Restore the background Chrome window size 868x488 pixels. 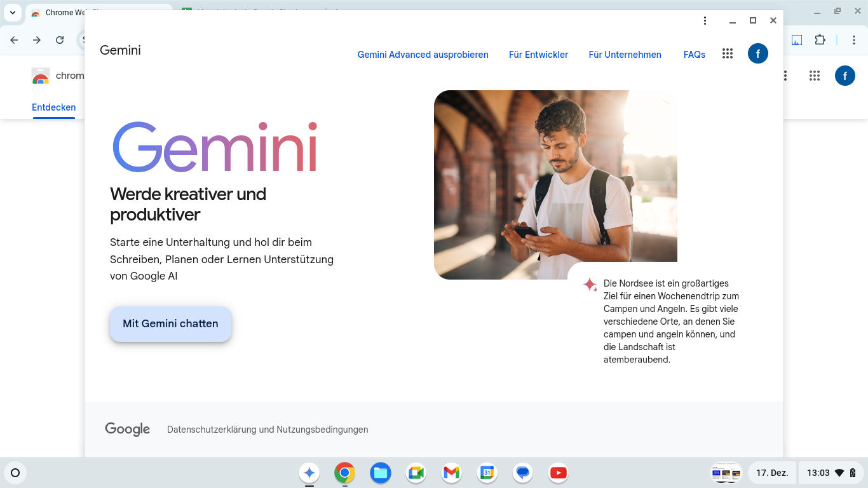point(837,11)
